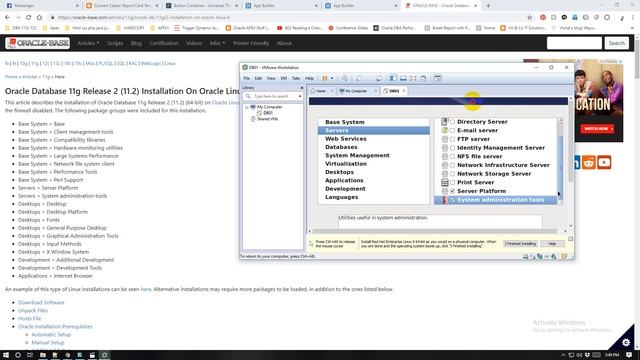Click VMware send Ctrl+Alt+Del toolbar icon
The height and width of the screenshot is (360, 640).
pyautogui.click(x=345, y=78)
